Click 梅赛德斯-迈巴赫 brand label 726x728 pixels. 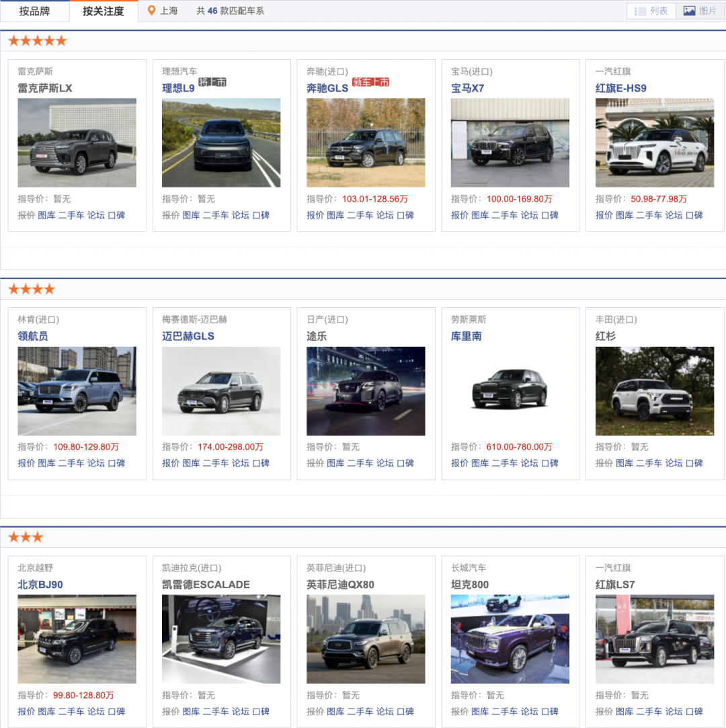click(x=194, y=319)
